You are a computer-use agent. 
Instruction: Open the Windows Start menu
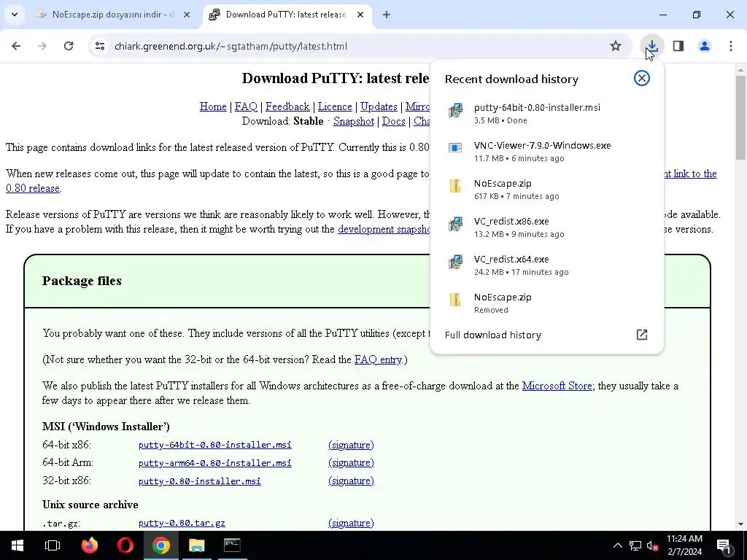[18, 545]
